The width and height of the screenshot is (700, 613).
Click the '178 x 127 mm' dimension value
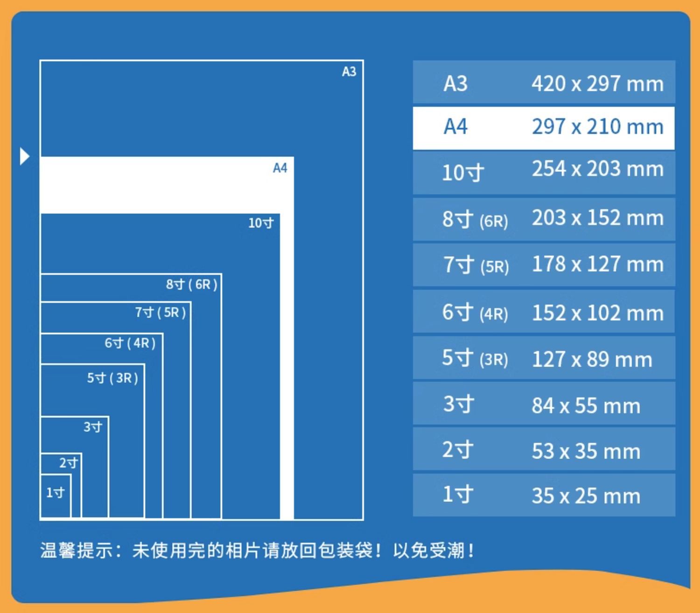pyautogui.click(x=597, y=264)
